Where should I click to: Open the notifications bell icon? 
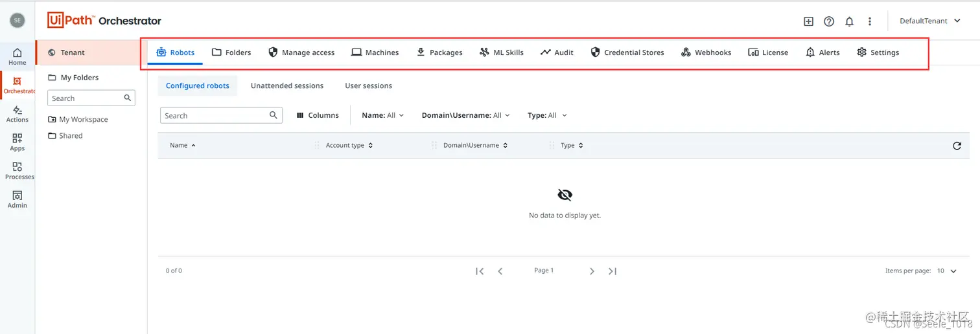coord(849,21)
